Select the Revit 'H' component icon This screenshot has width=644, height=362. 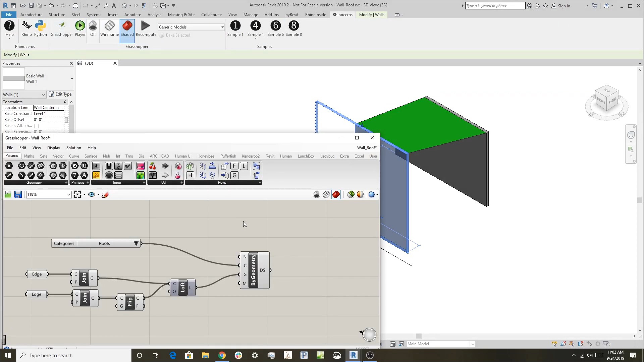pos(190,175)
